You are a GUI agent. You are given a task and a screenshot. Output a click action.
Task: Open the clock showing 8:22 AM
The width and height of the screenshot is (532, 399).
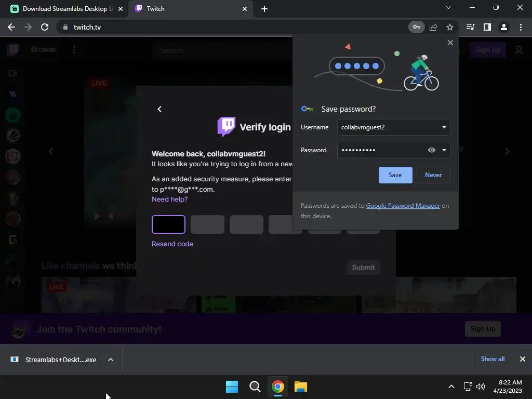pos(508,387)
